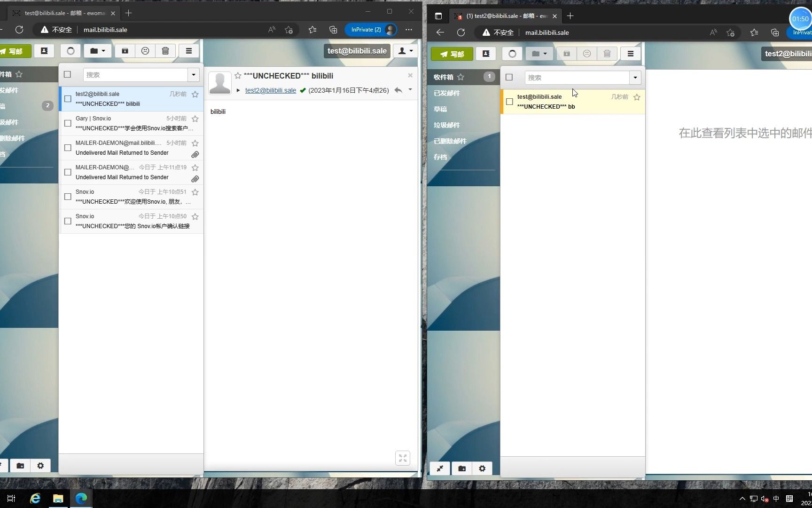812x508 pixels.
Task: Open settings gear in left window bottom bar
Action: click(40, 466)
